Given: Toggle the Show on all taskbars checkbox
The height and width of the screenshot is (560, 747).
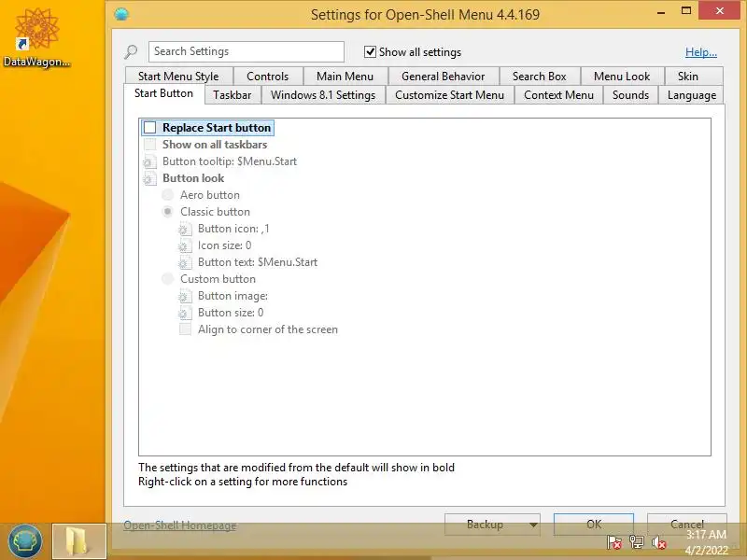Looking at the screenshot, I should [x=149, y=145].
